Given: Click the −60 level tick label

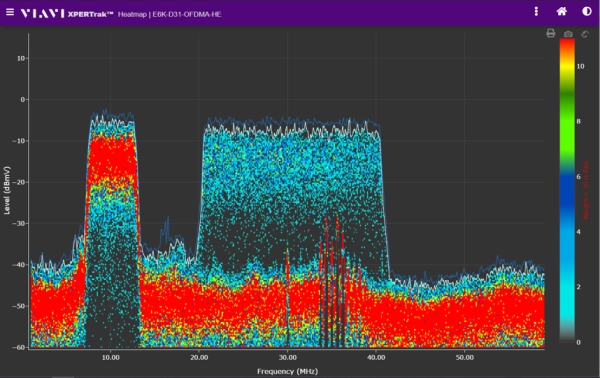Looking at the screenshot, I should pyautogui.click(x=18, y=347).
